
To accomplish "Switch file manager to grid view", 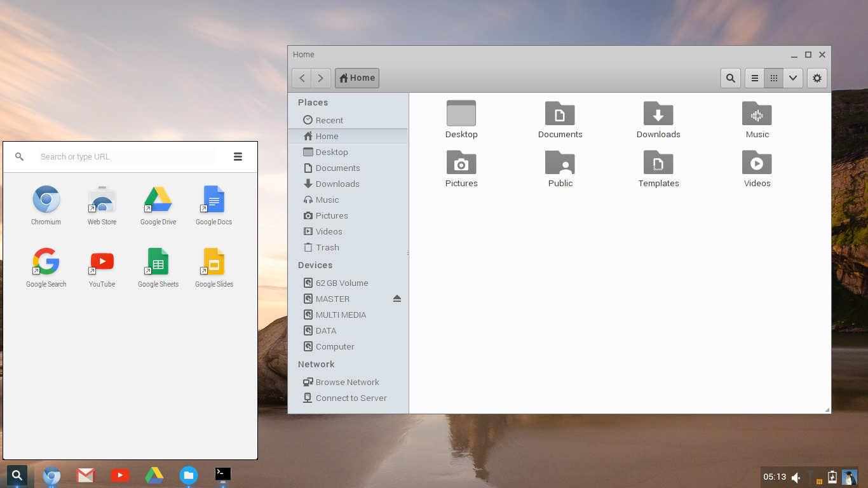I will click(774, 78).
